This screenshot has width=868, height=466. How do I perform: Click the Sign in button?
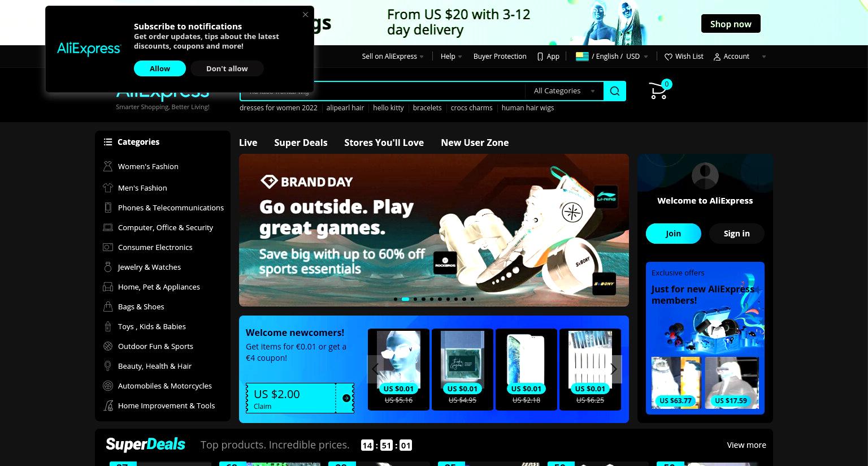(x=737, y=234)
